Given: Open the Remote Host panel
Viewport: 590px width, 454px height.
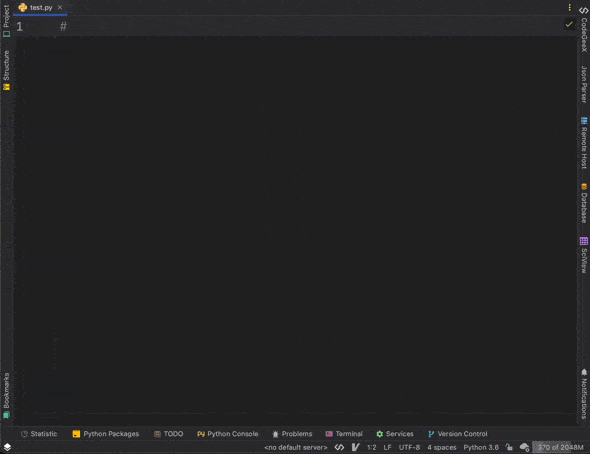Looking at the screenshot, I should 584,143.
